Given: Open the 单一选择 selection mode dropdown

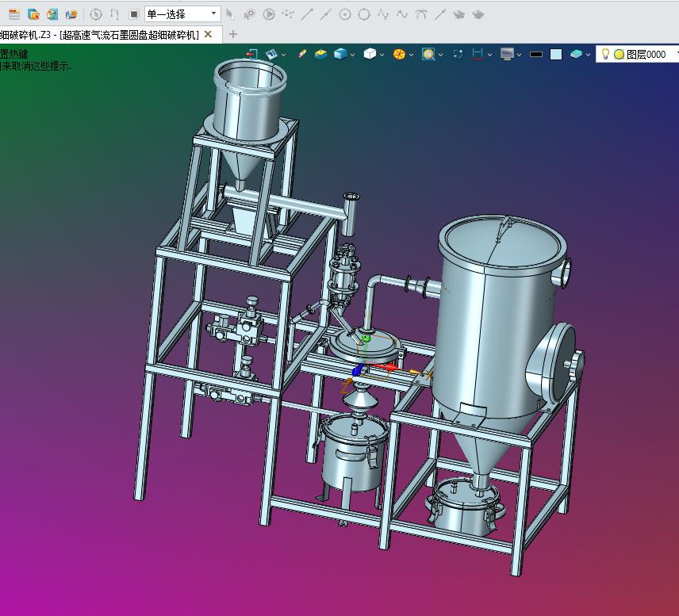Looking at the screenshot, I should [x=182, y=14].
